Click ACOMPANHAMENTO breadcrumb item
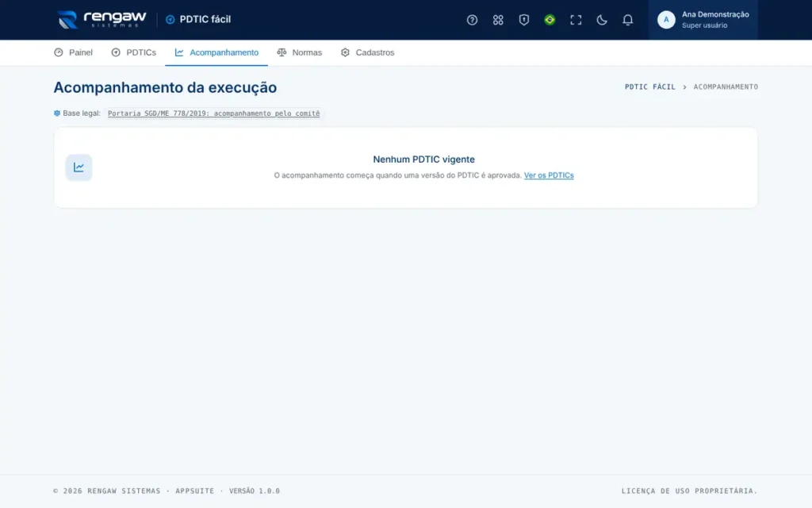The width and height of the screenshot is (812, 508). [726, 87]
